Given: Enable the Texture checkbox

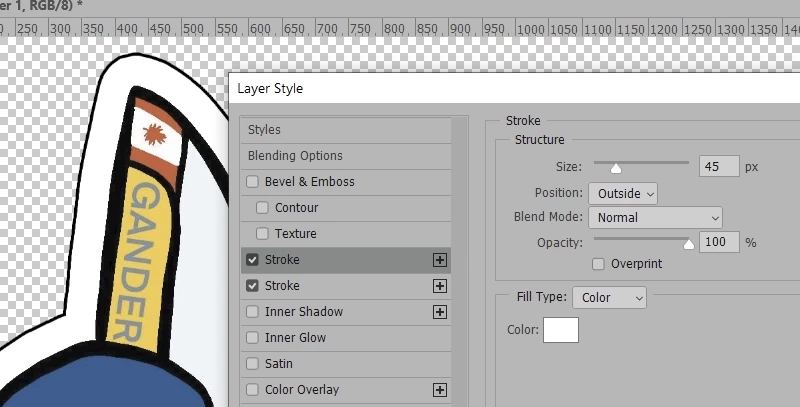Looking at the screenshot, I should click(262, 234).
